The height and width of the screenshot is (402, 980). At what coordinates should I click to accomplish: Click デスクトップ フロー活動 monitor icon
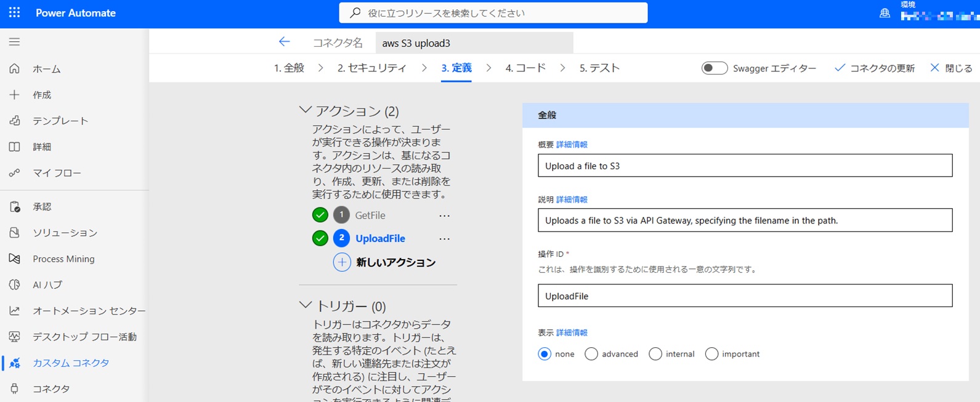coord(14,337)
